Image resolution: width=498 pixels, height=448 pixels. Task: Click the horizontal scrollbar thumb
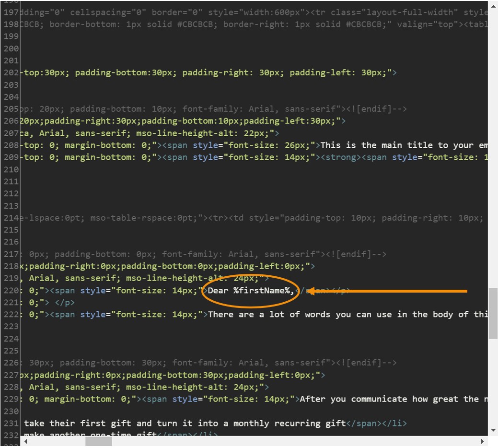coord(98,441)
